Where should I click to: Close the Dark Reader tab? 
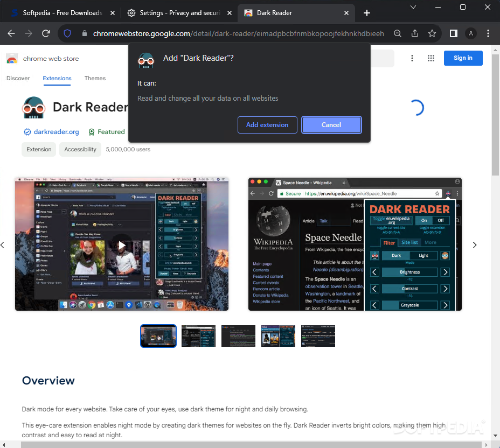pos(346,13)
